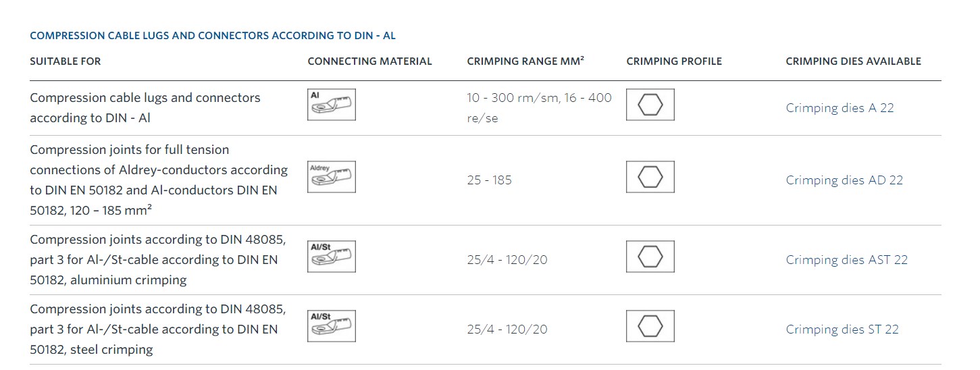Open the Crimping dies A 22 link
Image resolution: width=980 pixels, height=370 pixels.
click(x=840, y=108)
